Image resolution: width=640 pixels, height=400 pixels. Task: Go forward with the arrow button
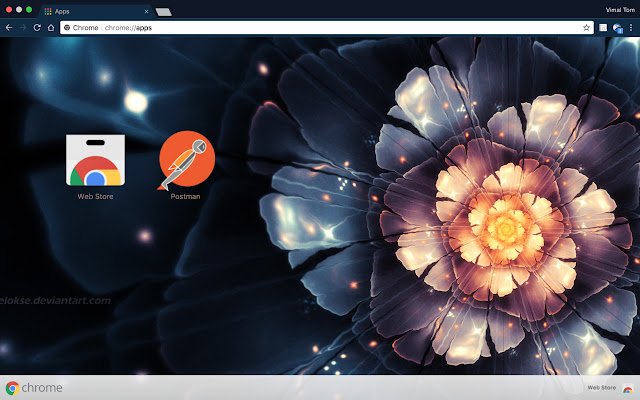[23, 28]
